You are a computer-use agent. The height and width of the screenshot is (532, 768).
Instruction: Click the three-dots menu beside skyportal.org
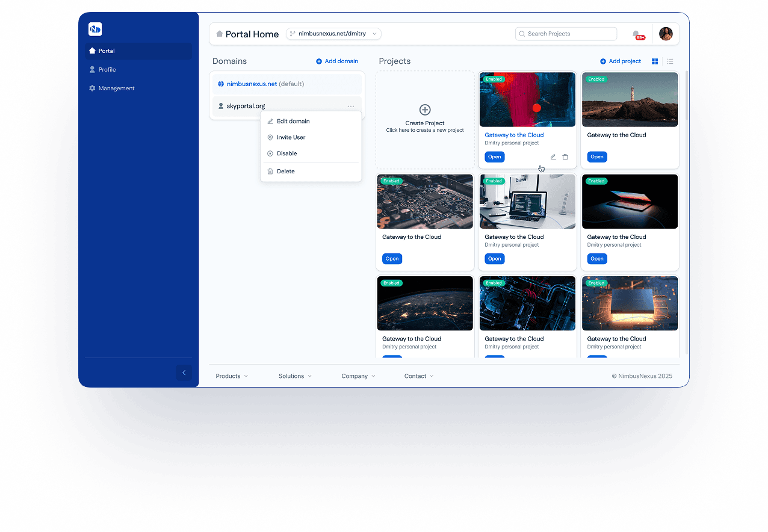click(351, 107)
